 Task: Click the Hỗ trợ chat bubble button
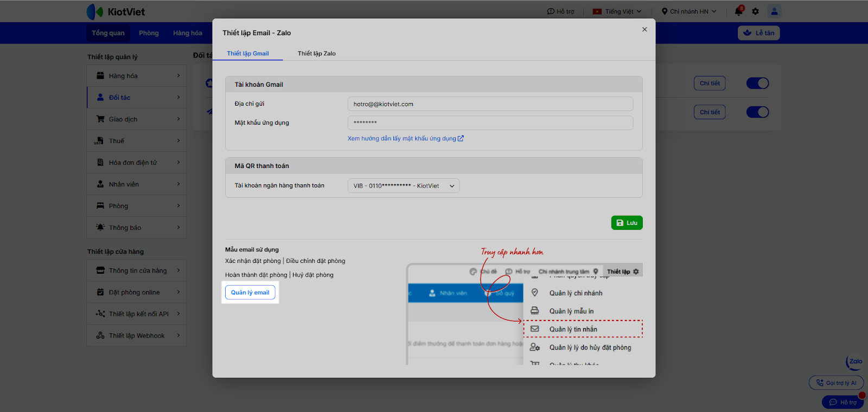[843, 402]
